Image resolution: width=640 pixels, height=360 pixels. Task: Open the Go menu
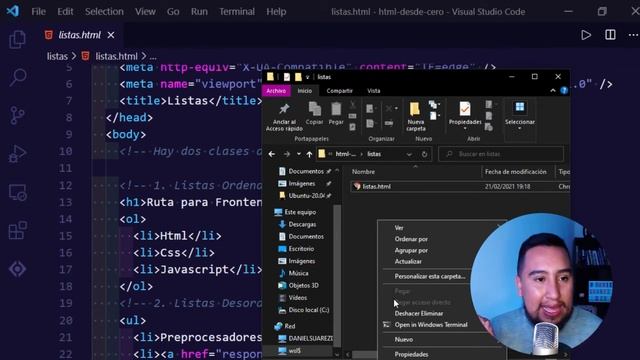173,11
